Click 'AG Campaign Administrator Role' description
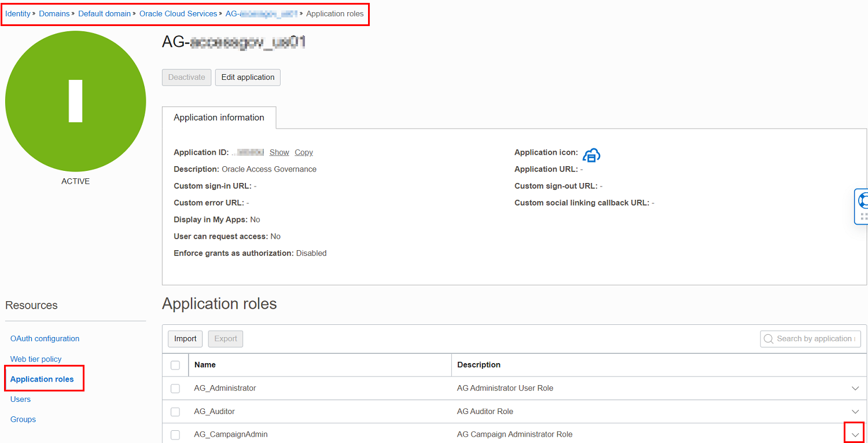 tap(514, 434)
